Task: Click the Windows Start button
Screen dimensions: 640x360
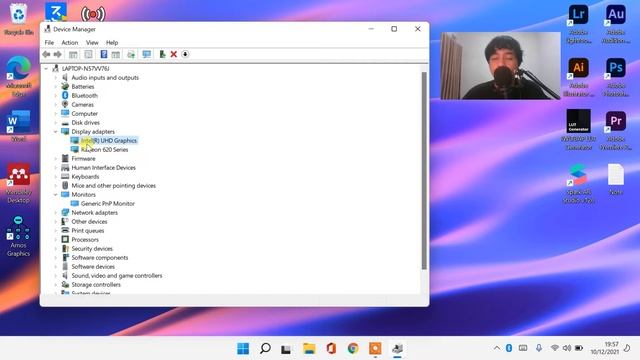Action: 243,349
